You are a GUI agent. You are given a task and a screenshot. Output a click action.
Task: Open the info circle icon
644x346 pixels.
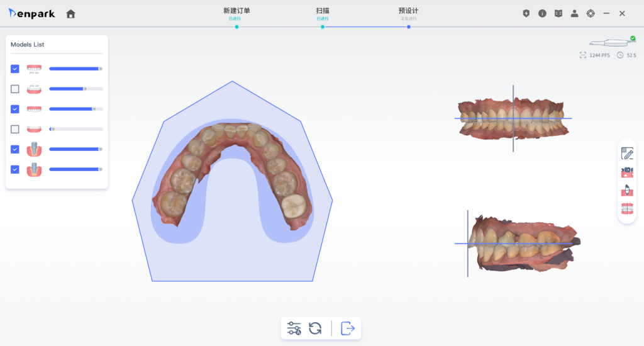[x=542, y=14]
